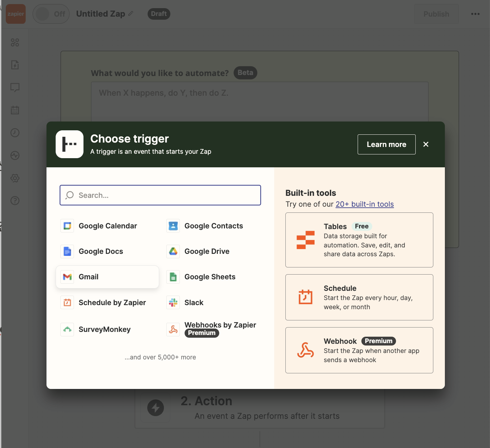Image resolution: width=490 pixels, height=448 pixels.
Task: Open the settings gear in sidebar
Action: (x=15, y=178)
